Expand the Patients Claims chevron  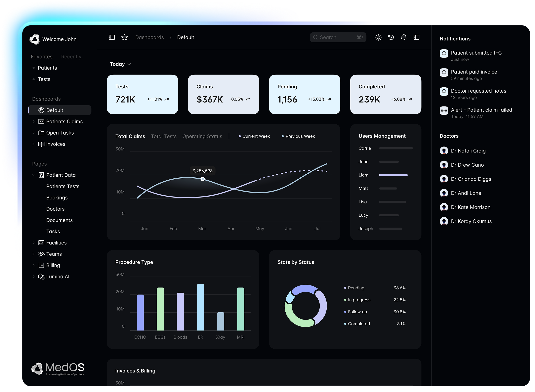[x=33, y=121]
